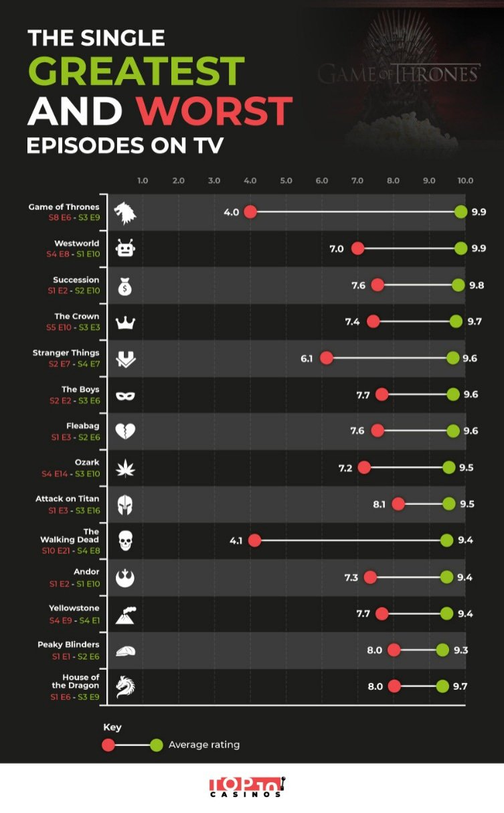Click the Peaky Blinders flat cap icon

(125, 650)
